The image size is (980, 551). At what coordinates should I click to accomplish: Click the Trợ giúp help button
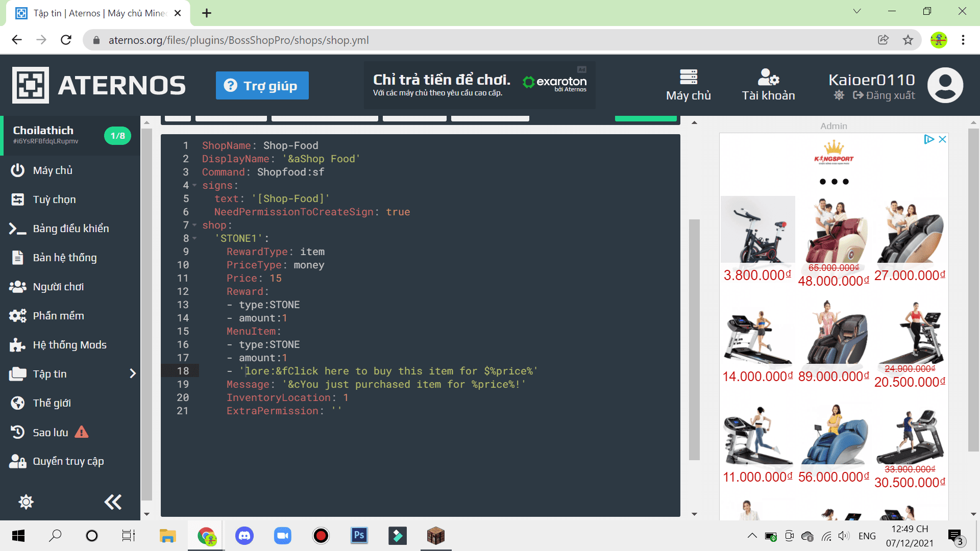pyautogui.click(x=262, y=85)
